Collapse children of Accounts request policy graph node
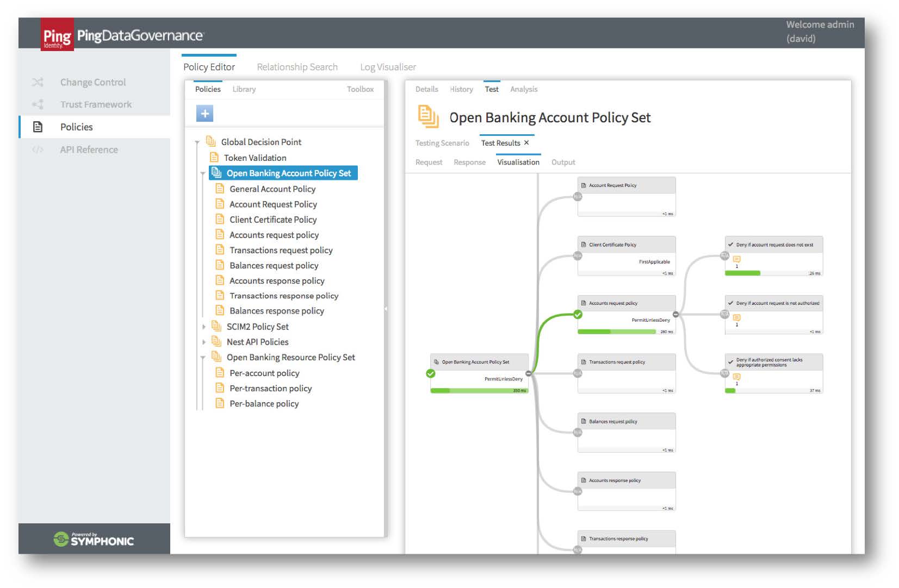This screenshot has width=899, height=588. [x=675, y=314]
